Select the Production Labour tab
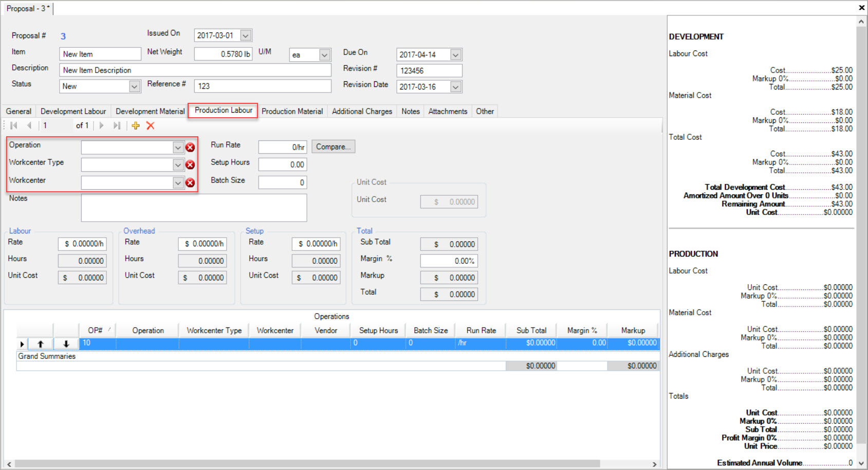The width and height of the screenshot is (868, 470). 223,111
